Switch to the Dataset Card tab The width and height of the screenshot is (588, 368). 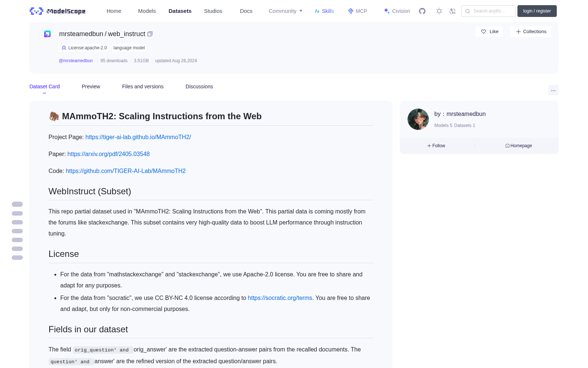(x=44, y=86)
